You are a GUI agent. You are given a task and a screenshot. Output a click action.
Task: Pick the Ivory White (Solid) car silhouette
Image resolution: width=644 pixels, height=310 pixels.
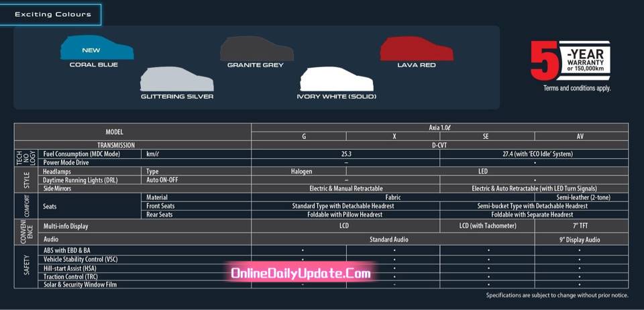pos(337,79)
